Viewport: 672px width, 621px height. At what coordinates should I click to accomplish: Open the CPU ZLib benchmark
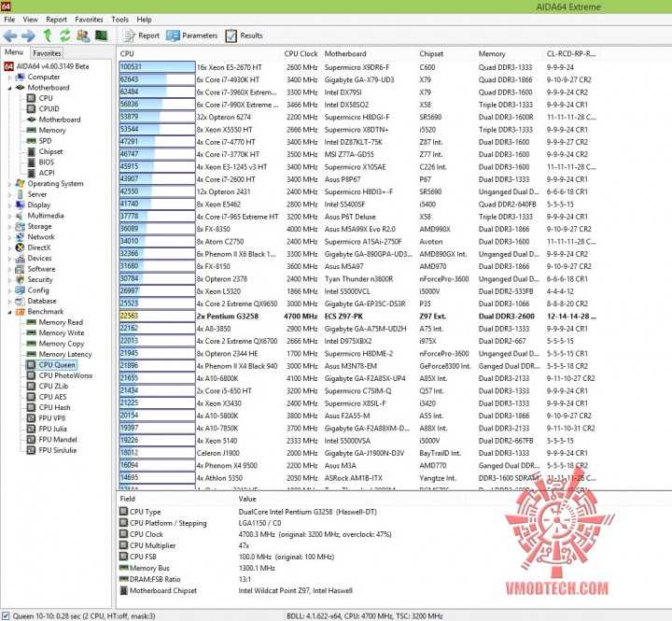(53, 387)
